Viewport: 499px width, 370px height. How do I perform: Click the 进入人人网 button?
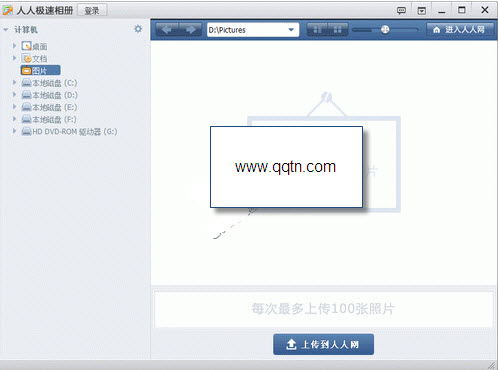[460, 29]
